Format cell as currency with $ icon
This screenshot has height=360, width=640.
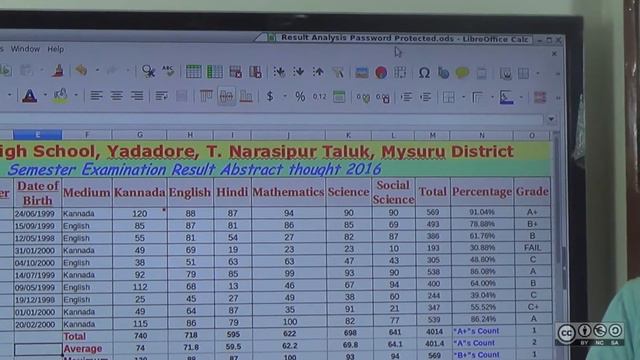(x=270, y=96)
